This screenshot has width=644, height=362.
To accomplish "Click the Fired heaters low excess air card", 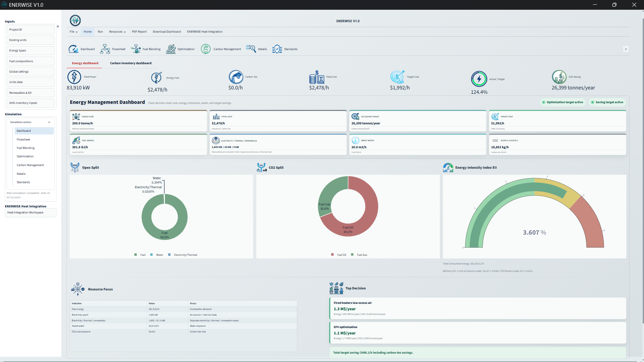I will (478, 308).
